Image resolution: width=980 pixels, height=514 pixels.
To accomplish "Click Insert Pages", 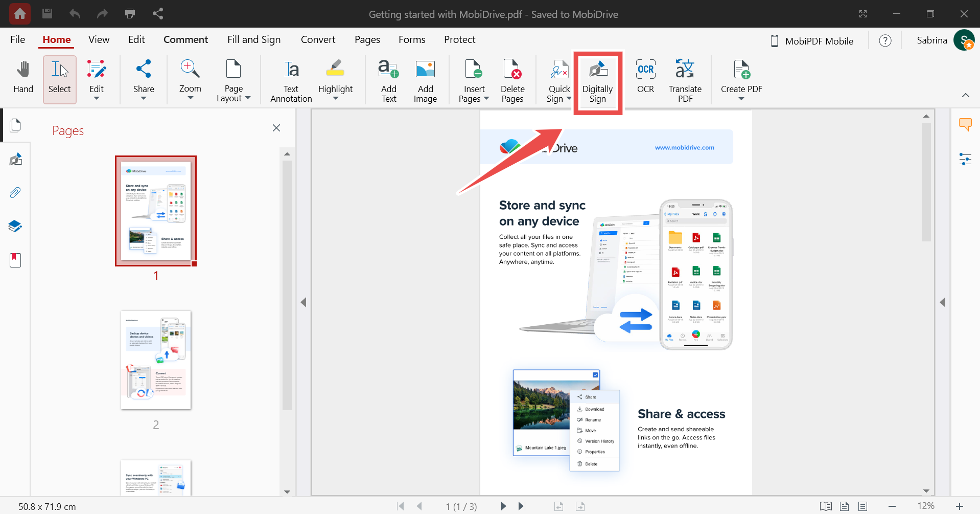I will tap(474, 80).
